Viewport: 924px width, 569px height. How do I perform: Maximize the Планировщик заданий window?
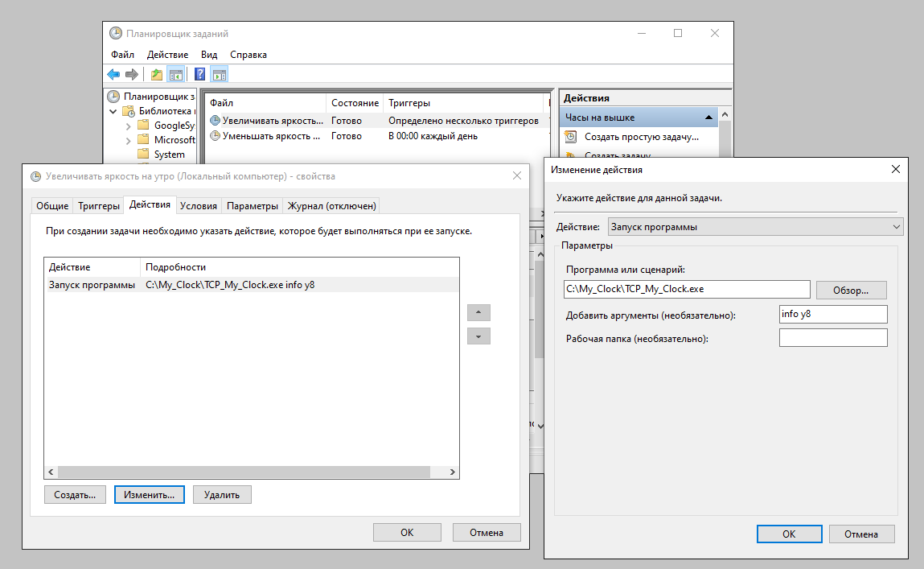click(678, 33)
